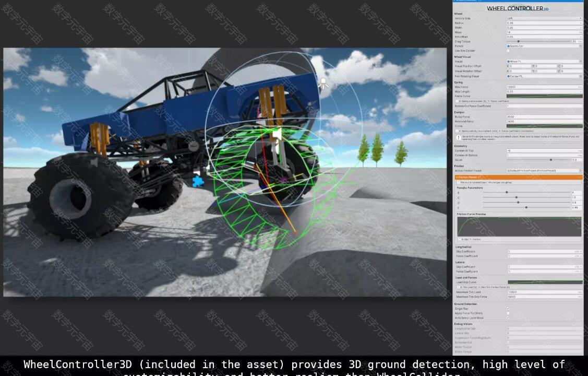Adjust the Pacejka D parameter slider
This screenshot has width=588, height=376.
pos(526,202)
